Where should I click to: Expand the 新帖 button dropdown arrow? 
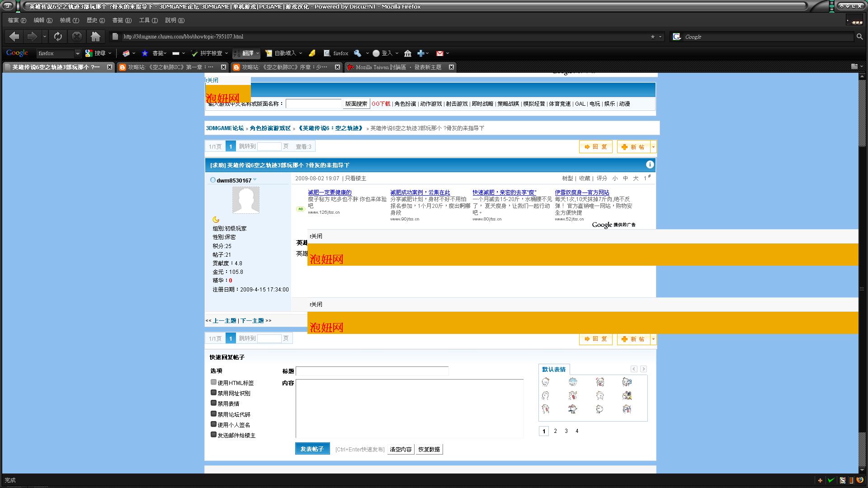(653, 147)
